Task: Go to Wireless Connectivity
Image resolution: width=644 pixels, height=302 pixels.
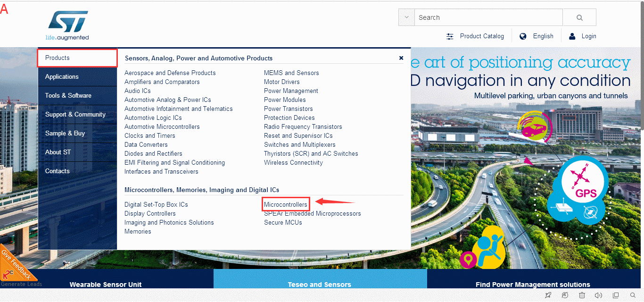Action: pyautogui.click(x=293, y=163)
